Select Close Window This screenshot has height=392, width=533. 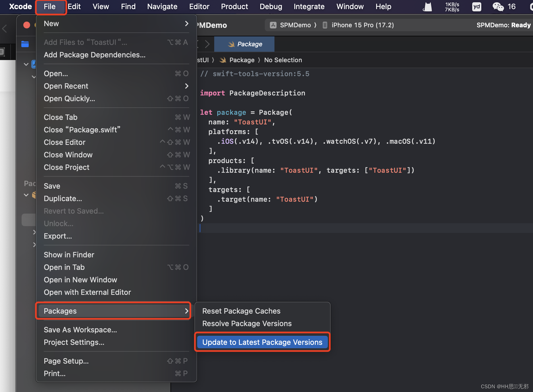click(x=116, y=155)
